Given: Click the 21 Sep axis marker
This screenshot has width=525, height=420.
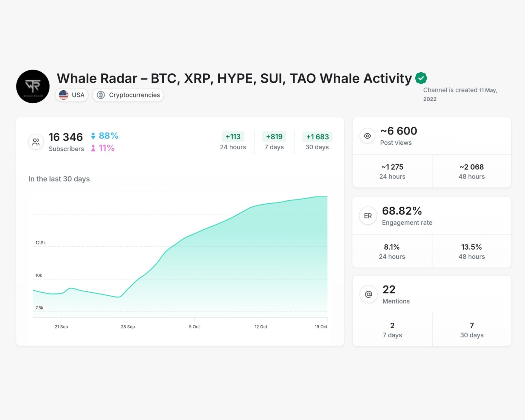Looking at the screenshot, I should pos(61,326).
